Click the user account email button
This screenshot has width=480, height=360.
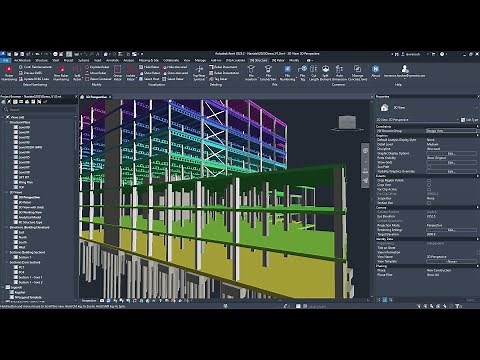pos(405,71)
